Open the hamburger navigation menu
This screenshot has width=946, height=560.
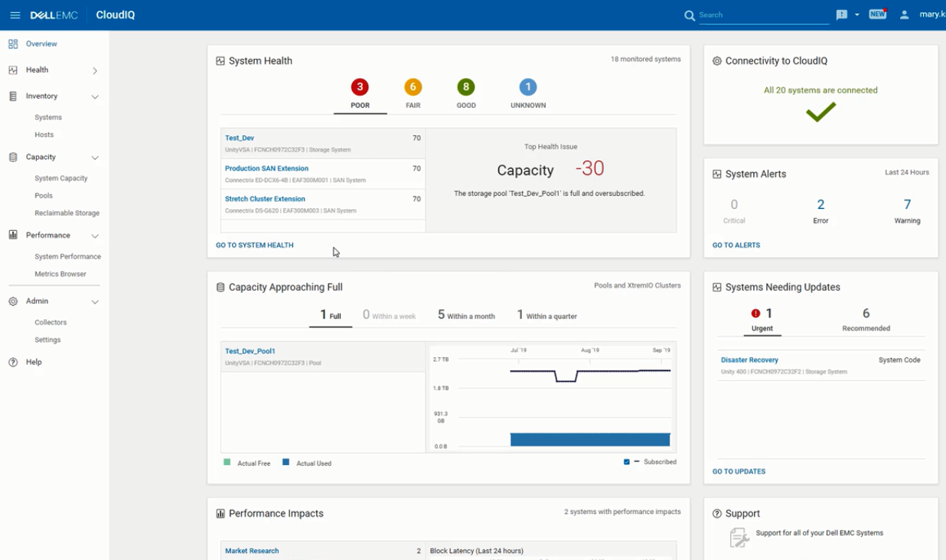pyautogui.click(x=15, y=15)
